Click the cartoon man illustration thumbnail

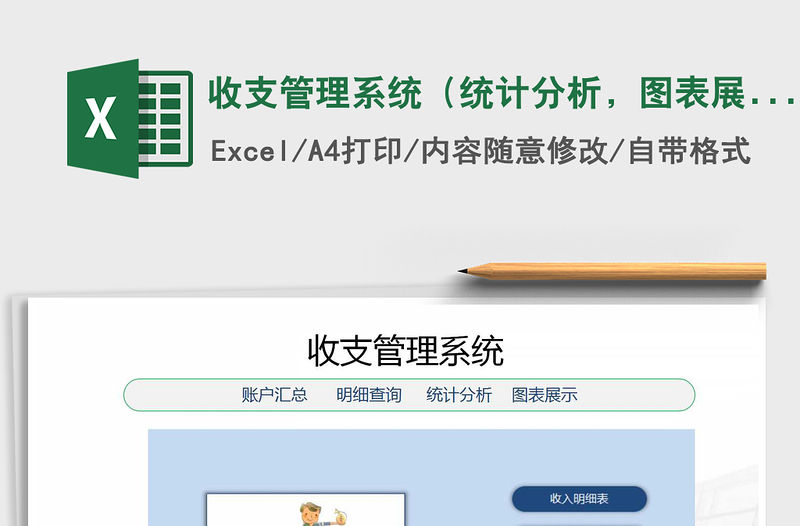point(306,510)
